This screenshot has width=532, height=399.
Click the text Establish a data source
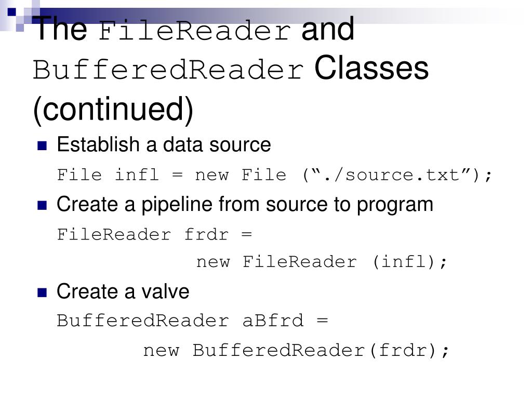pyautogui.click(x=164, y=144)
